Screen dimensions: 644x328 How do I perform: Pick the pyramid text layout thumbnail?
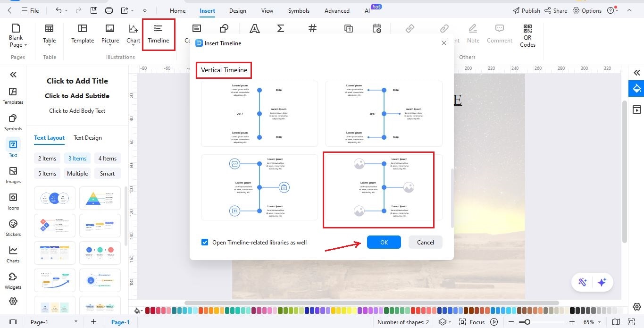click(x=100, y=198)
